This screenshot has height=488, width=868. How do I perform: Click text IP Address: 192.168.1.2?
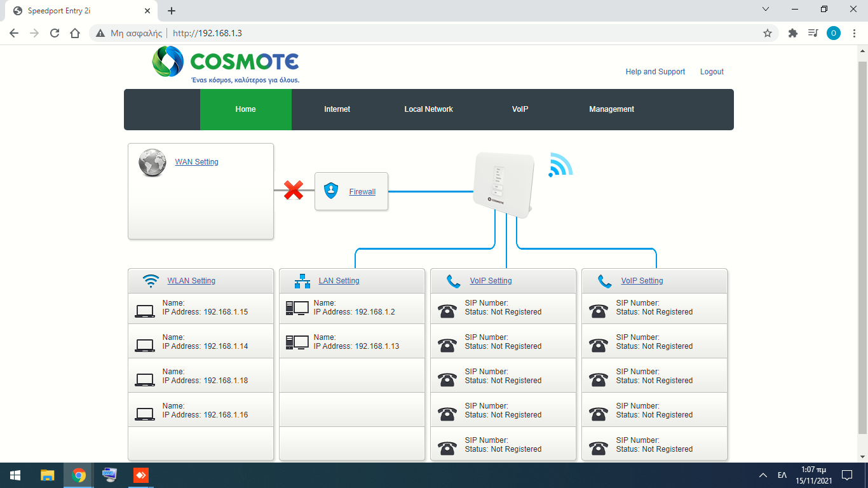pos(355,312)
